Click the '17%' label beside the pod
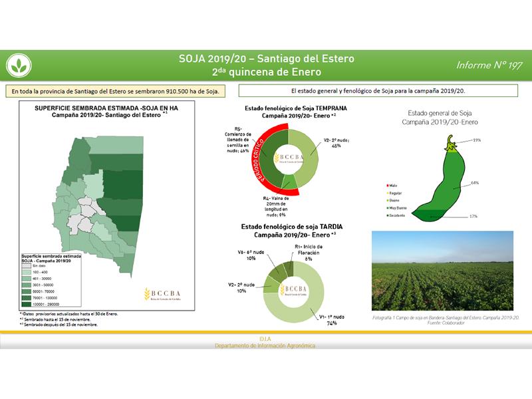Screen dimensions: 532x399 (x=473, y=216)
